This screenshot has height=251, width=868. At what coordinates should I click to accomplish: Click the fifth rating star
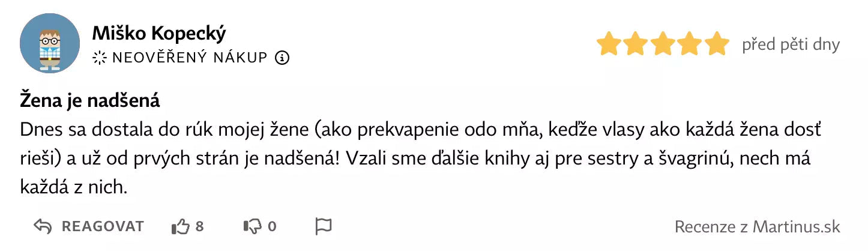(717, 44)
